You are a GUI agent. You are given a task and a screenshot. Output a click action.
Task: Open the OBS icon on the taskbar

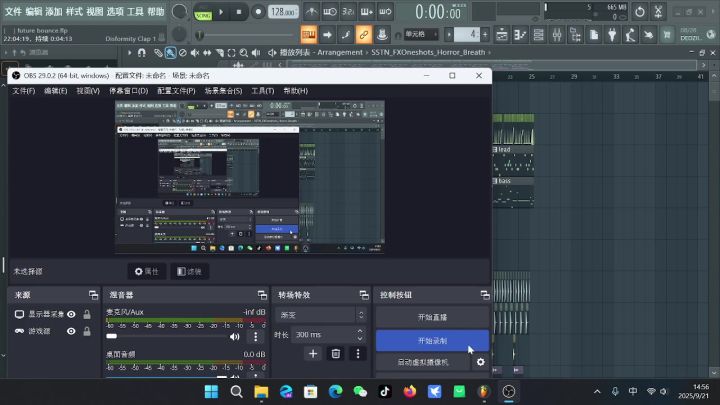[x=508, y=392]
